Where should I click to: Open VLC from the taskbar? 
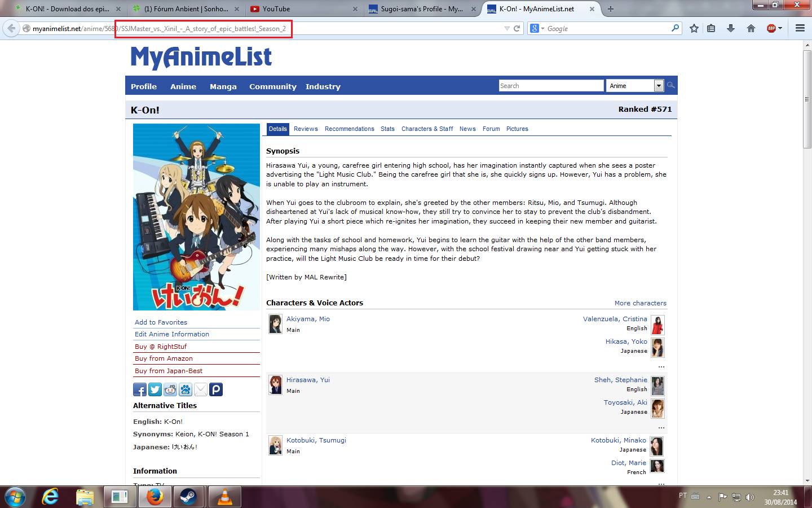tap(224, 497)
